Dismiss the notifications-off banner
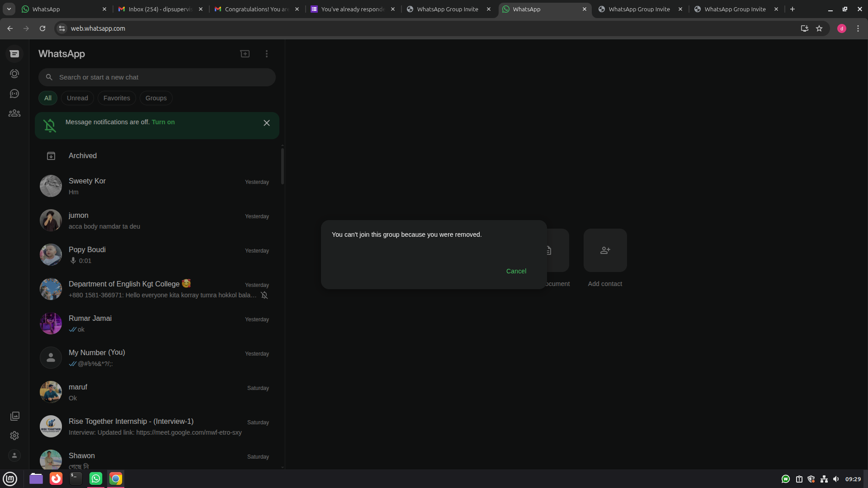This screenshot has height=488, width=868. pos(267,123)
